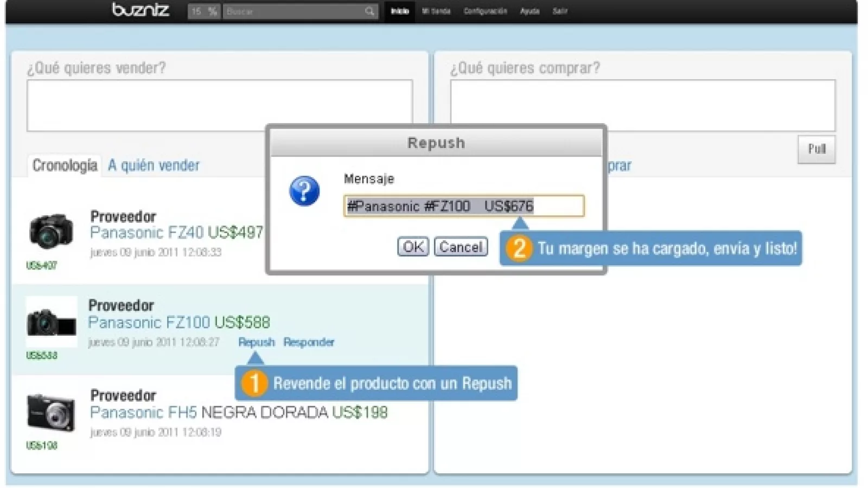Viewport: 868px width, 488px height.
Task: Click the blue question mark dialog icon
Action: 304,191
